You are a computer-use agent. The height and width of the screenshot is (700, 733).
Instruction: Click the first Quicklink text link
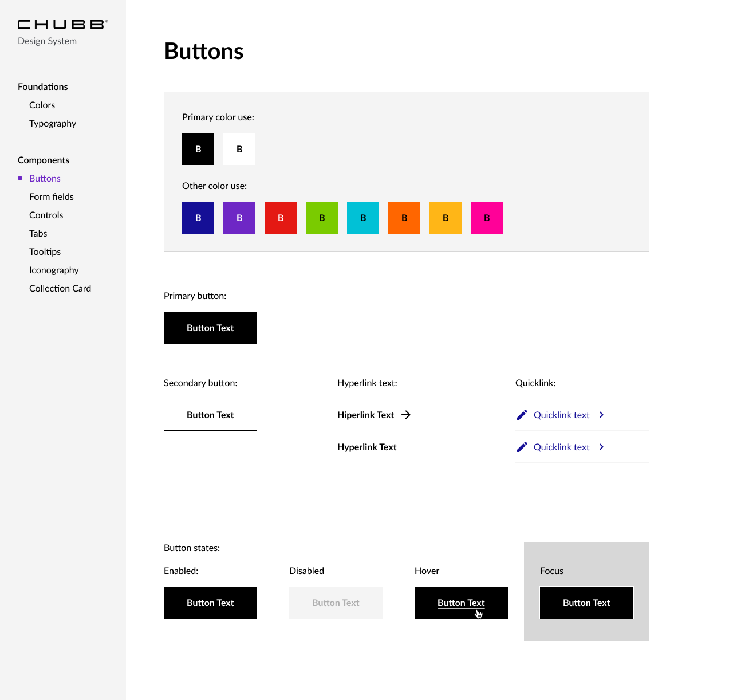[561, 414]
